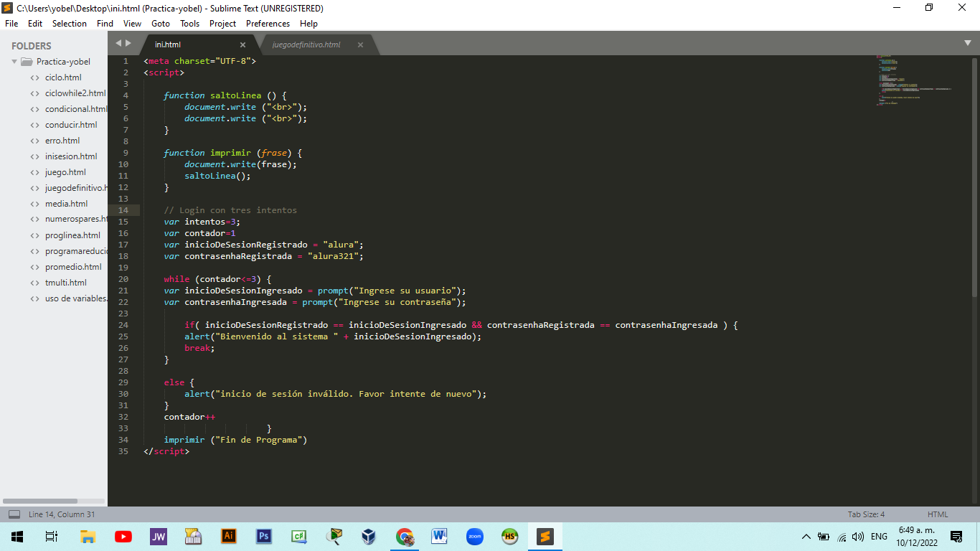Go to next tab using right arrow
Viewport: 980px width, 551px height.
tap(128, 44)
